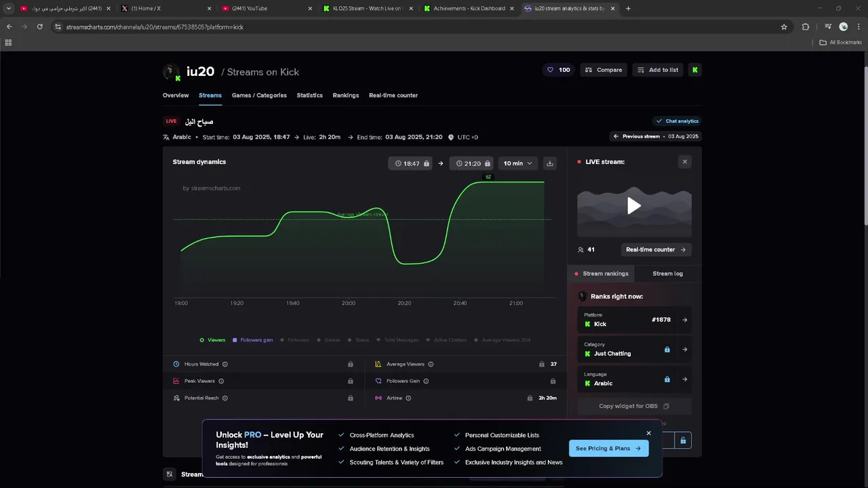Click the lock icon on Potential Reach row
The height and width of the screenshot is (488, 868).
click(x=351, y=398)
